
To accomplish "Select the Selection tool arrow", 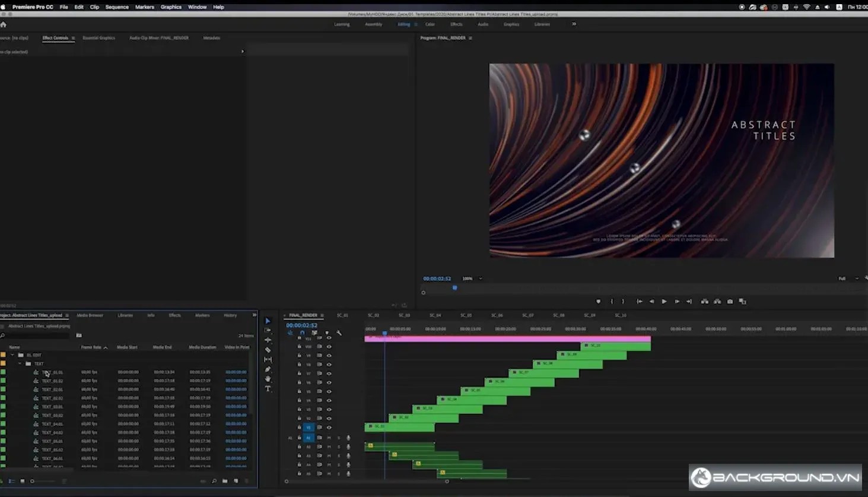I will point(268,321).
